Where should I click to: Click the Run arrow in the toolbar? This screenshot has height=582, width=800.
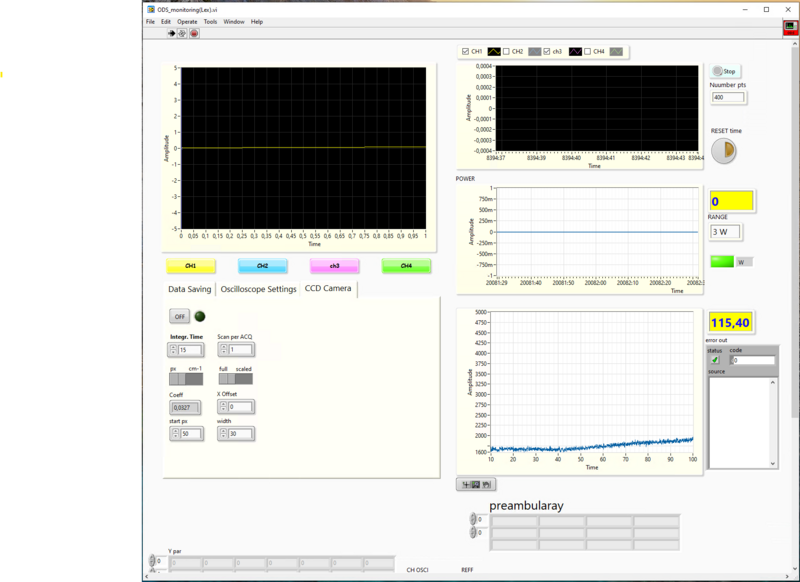click(x=172, y=31)
